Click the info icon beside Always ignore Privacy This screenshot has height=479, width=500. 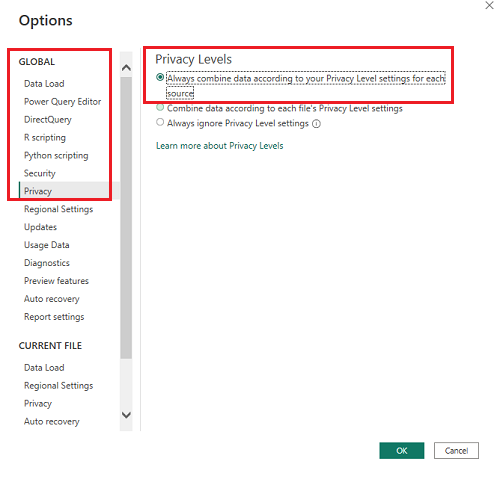[x=316, y=124]
